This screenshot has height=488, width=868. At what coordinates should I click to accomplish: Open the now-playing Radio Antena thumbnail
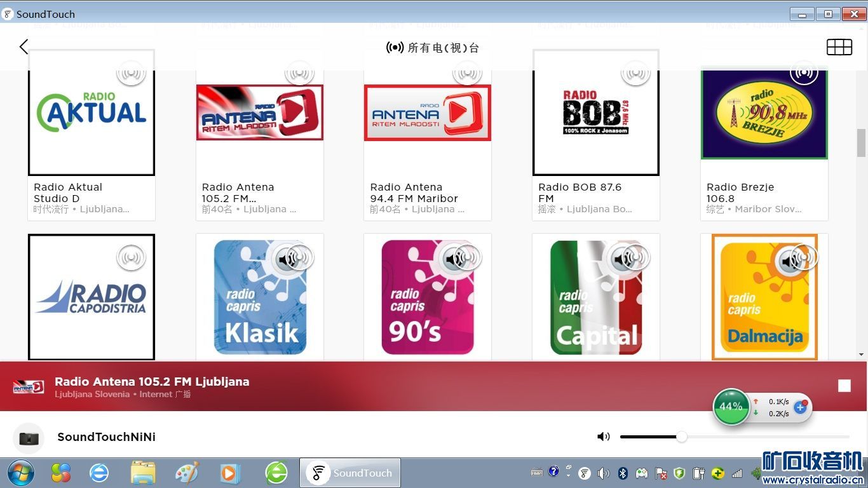28,386
